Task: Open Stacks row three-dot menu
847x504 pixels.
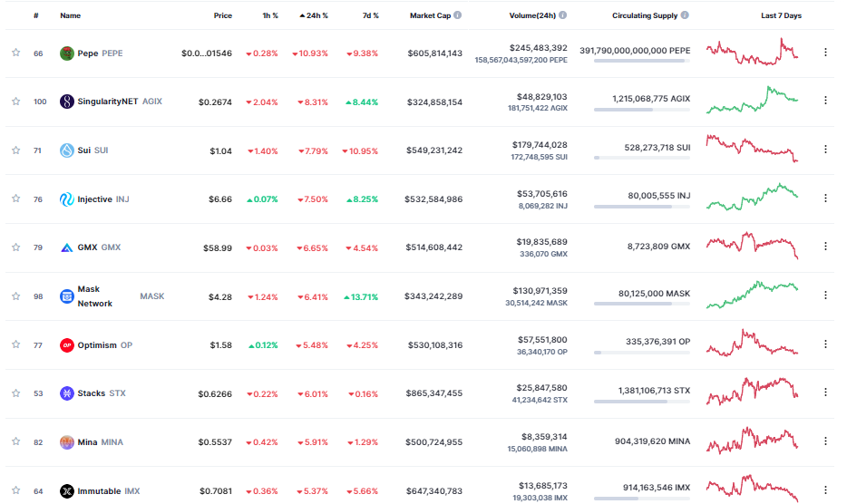Action: [825, 392]
